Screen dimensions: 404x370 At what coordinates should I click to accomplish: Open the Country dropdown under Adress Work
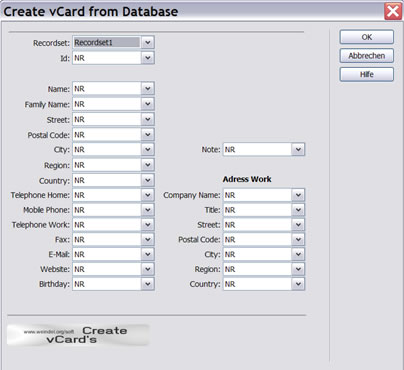pyautogui.click(x=264, y=284)
